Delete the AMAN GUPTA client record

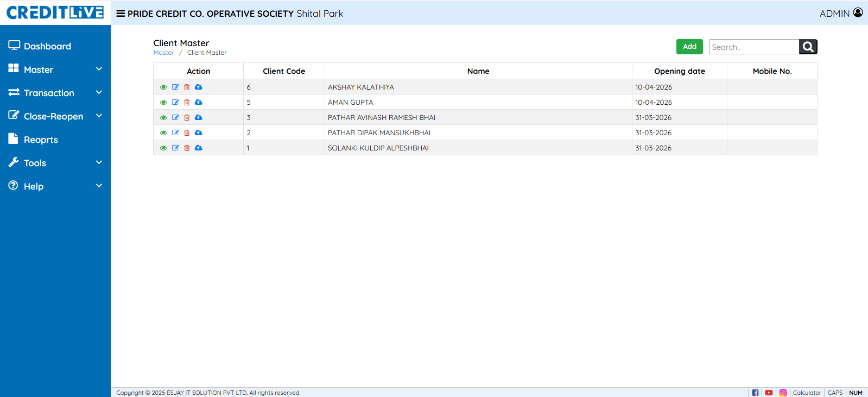coord(187,102)
